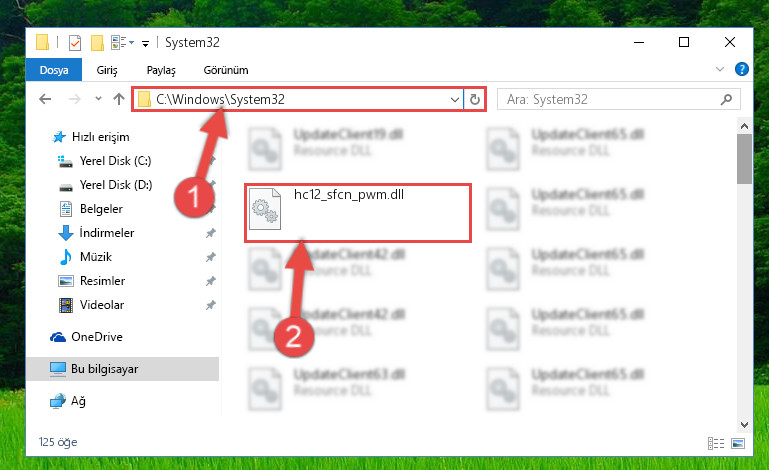The height and width of the screenshot is (470, 769).
Task: Open the Paylaş ribbon tab
Action: coord(161,70)
